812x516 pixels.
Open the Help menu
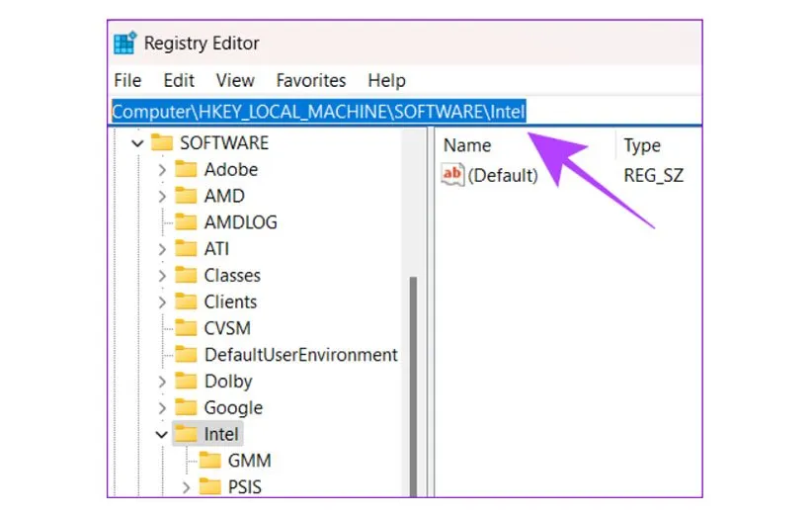[387, 81]
